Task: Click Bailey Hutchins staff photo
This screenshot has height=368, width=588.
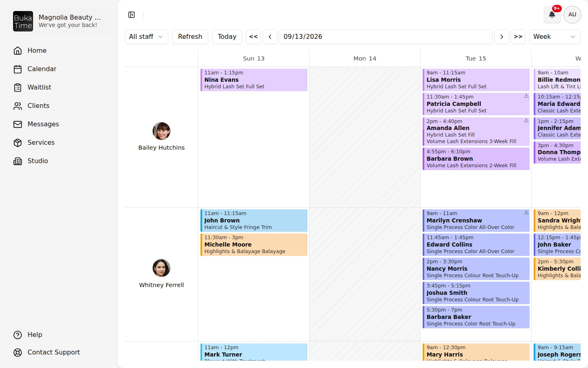Action: point(161,131)
